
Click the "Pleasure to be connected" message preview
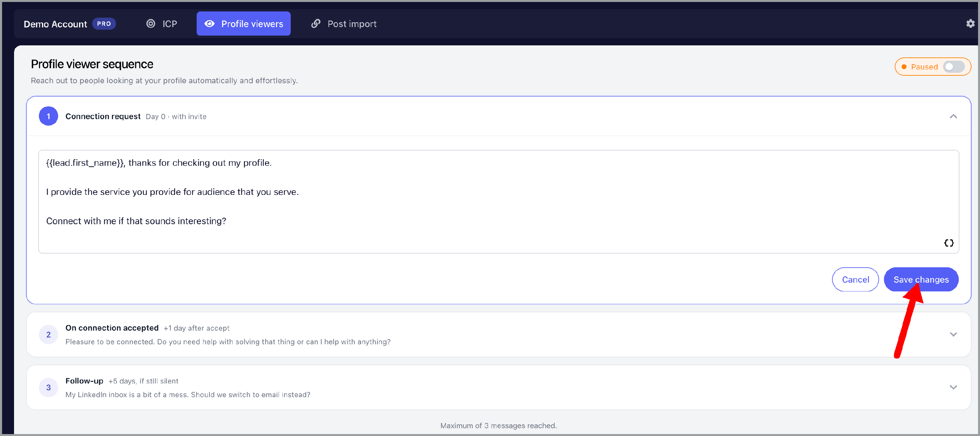click(228, 342)
